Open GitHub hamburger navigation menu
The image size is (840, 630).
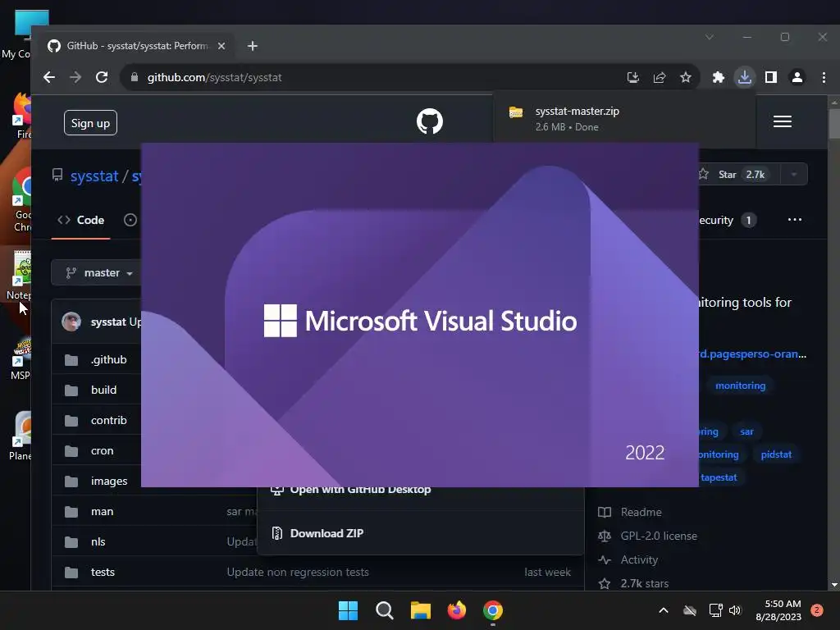pos(783,121)
